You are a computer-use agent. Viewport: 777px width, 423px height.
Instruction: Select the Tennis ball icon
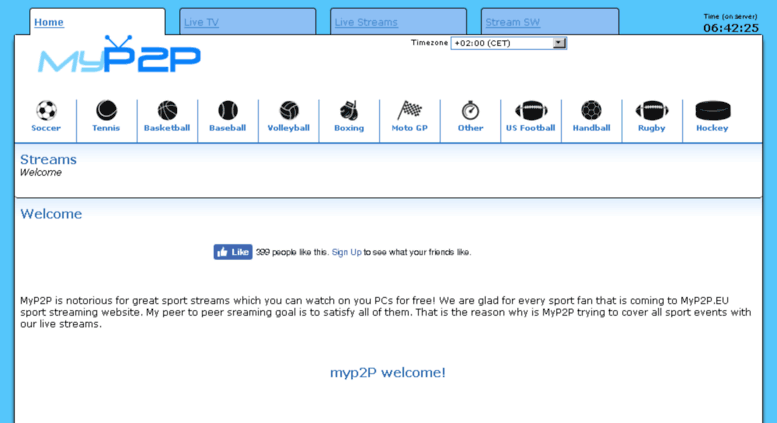click(x=107, y=110)
